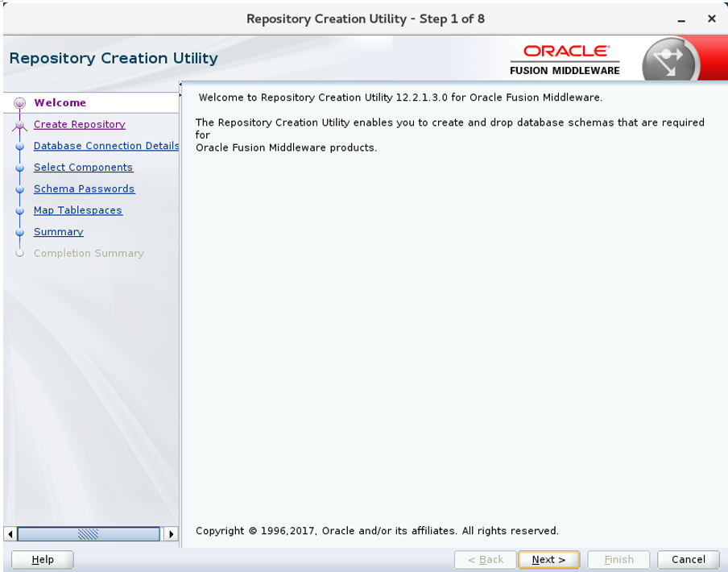
Task: Jump to the Select Components step
Action: click(x=83, y=167)
